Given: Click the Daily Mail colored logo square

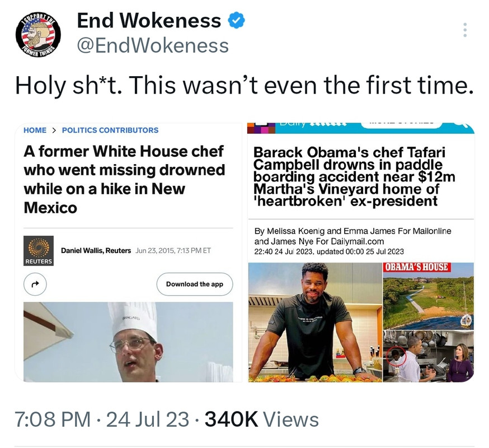Looking at the screenshot, I should coord(261,128).
